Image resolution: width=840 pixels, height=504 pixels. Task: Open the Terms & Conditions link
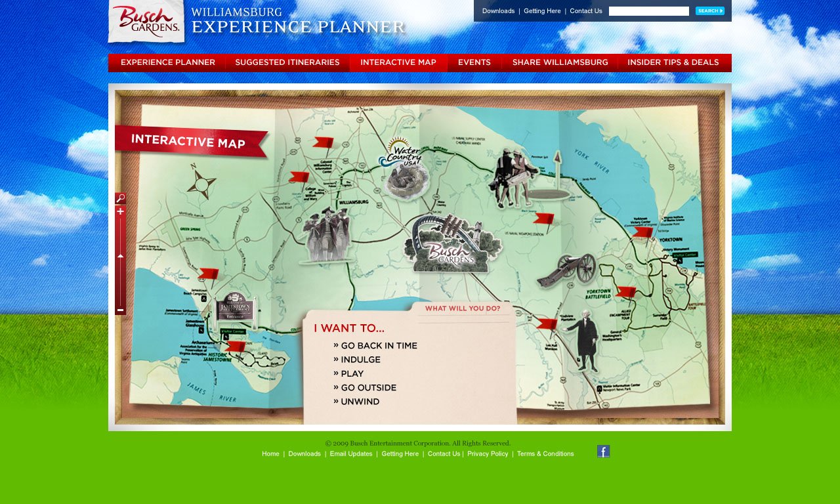click(x=545, y=454)
